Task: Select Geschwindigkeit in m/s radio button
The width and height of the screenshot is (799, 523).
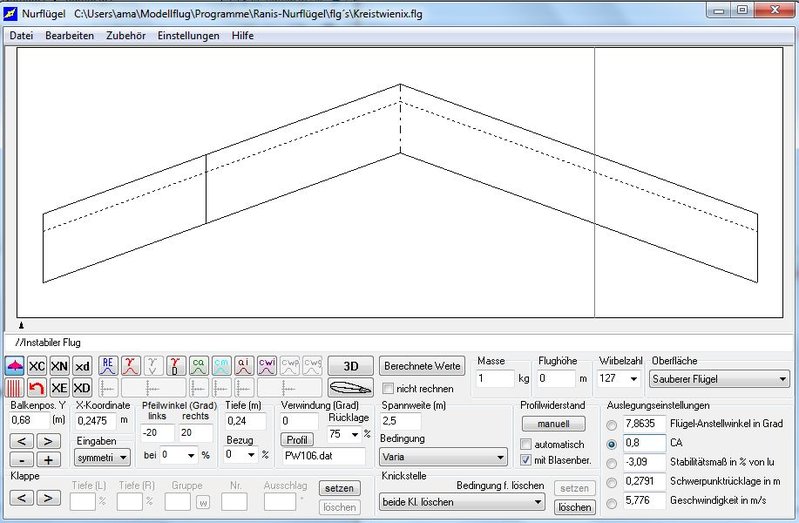Action: (x=611, y=504)
